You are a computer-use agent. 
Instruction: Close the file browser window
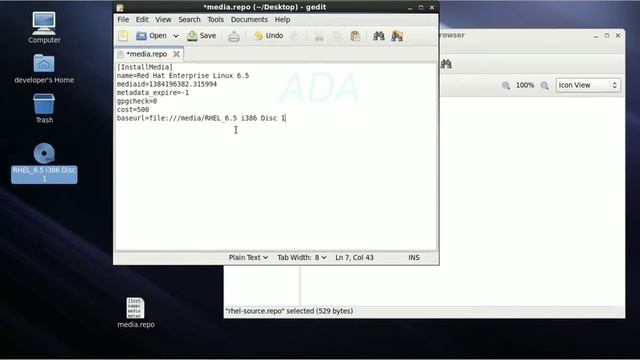(618, 36)
